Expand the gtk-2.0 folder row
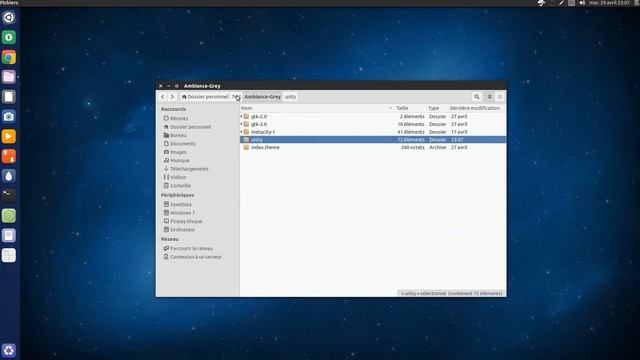The width and height of the screenshot is (640, 360). point(242,116)
